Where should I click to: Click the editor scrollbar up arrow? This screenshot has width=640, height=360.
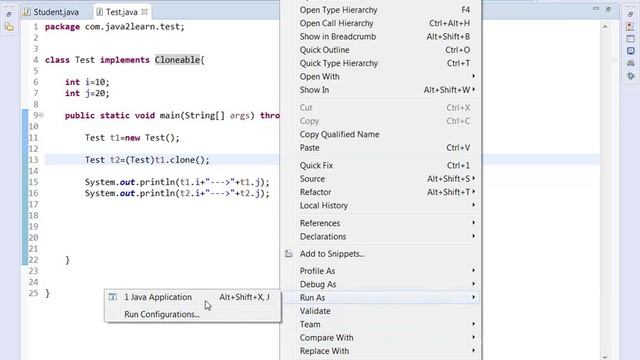tap(605, 27)
